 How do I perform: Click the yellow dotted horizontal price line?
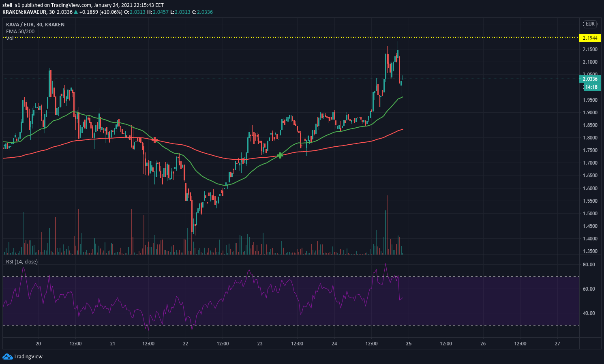tap(291, 38)
